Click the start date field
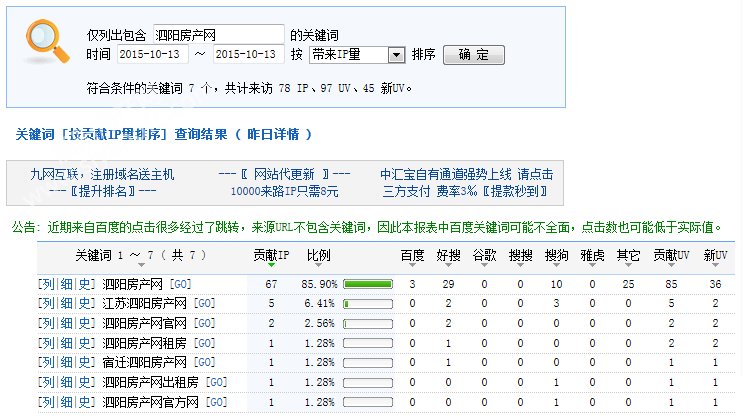The image size is (742, 420). 151,54
